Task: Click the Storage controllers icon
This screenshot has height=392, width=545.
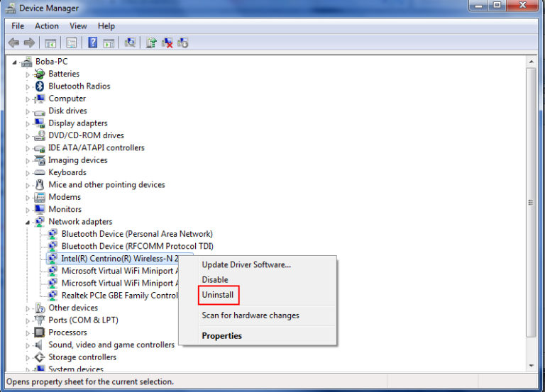Action: coord(39,357)
